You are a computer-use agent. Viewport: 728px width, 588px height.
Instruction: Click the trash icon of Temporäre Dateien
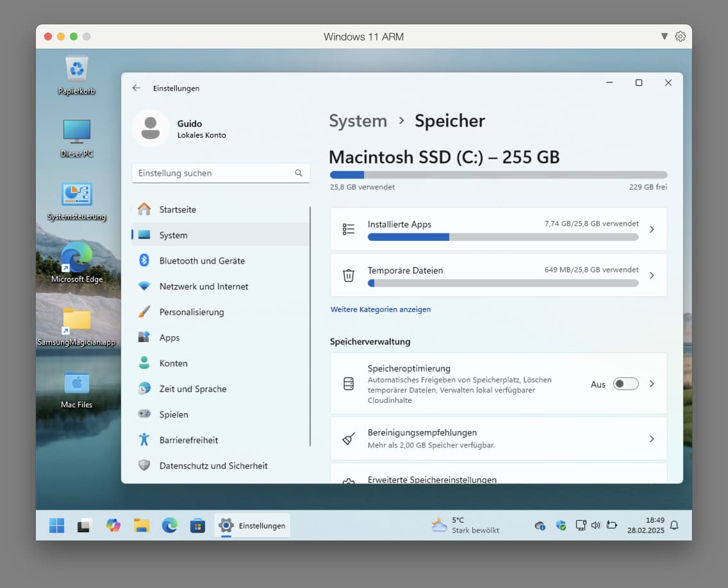(x=348, y=275)
